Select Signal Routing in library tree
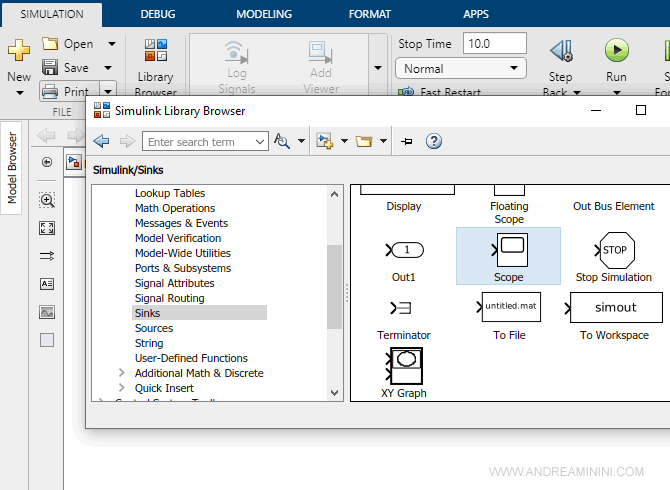Image resolution: width=670 pixels, height=490 pixels. tap(170, 298)
